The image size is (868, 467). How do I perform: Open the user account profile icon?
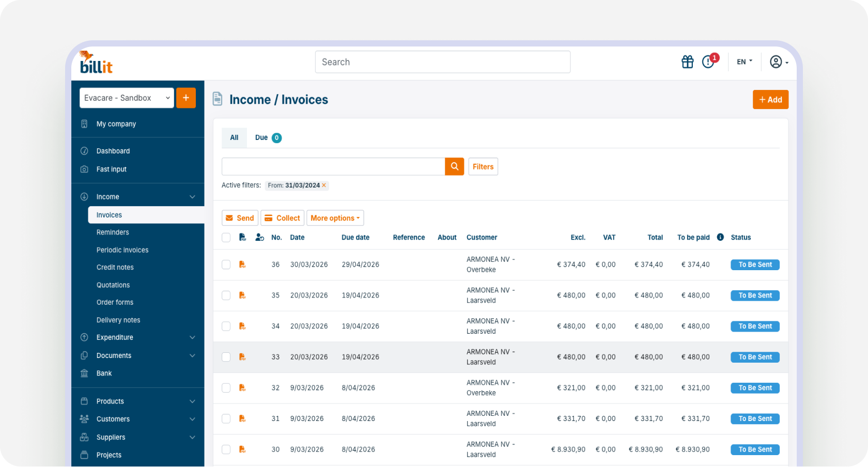779,62
